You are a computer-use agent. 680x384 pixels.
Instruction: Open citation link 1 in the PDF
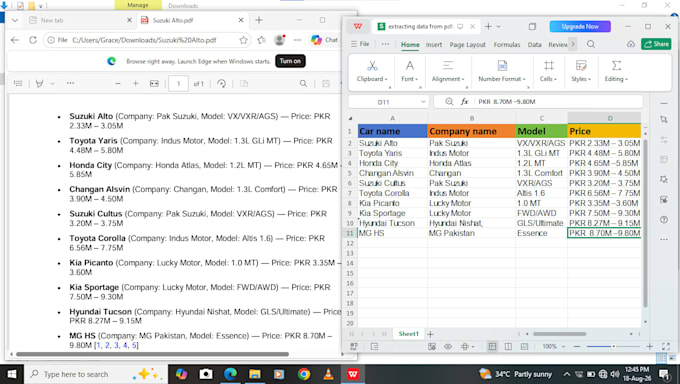[98, 345]
